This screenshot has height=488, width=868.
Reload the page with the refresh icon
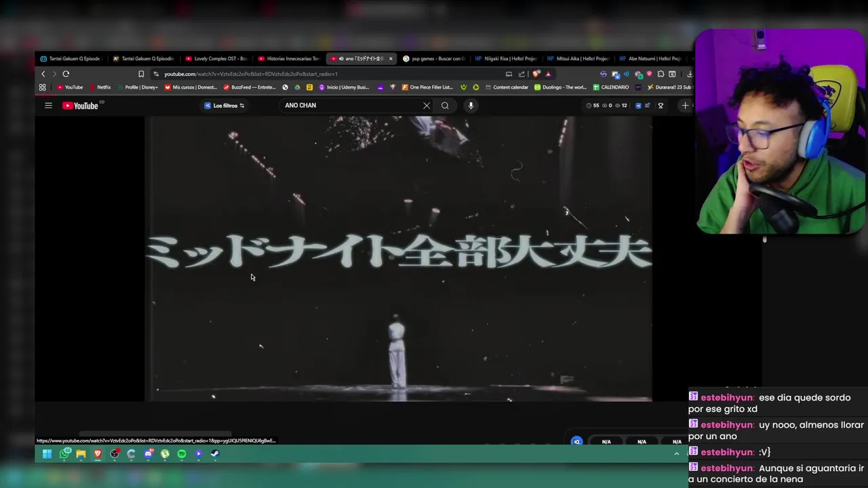[66, 74]
